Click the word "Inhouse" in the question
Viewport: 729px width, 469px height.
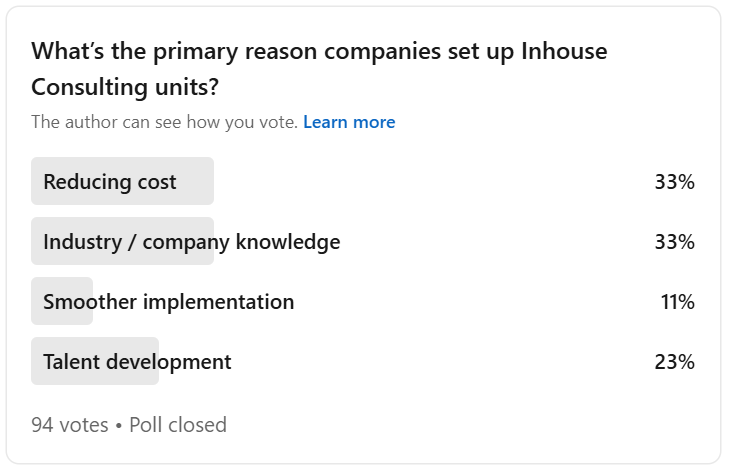[x=564, y=51]
